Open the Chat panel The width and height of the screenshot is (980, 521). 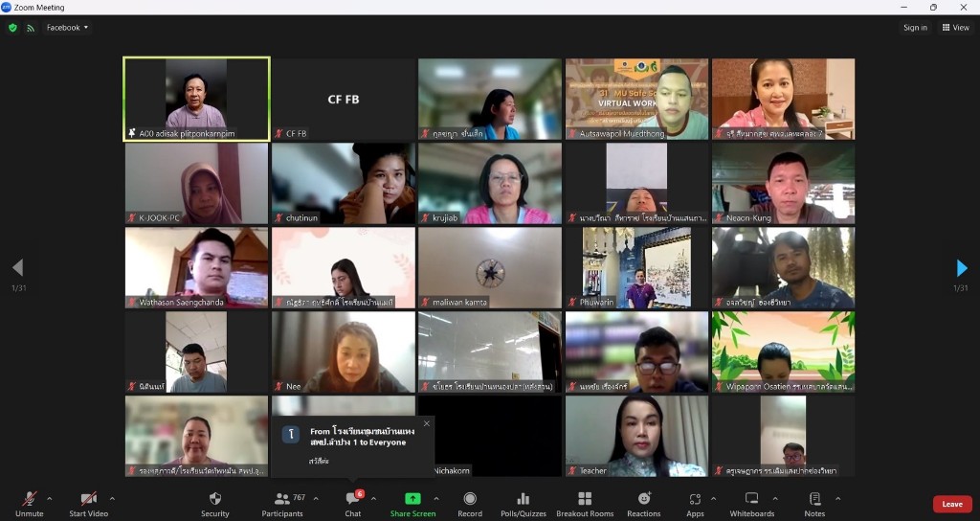pyautogui.click(x=353, y=504)
